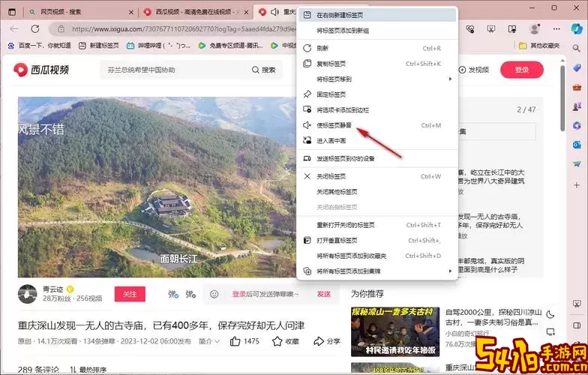Image resolution: width=588 pixels, height=375 pixels.
Task: Open the split screen icon in toolbar
Action: (511, 28)
